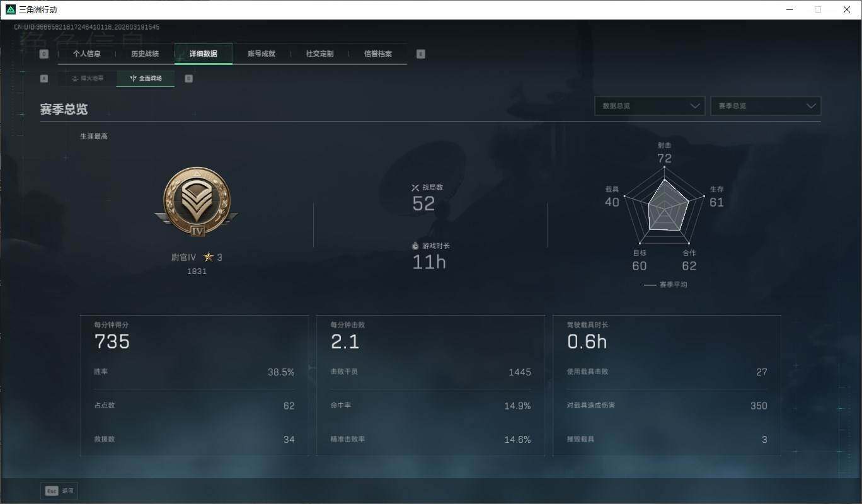Click the A key hint beside 烽火地带
The height and width of the screenshot is (504, 862).
point(44,79)
